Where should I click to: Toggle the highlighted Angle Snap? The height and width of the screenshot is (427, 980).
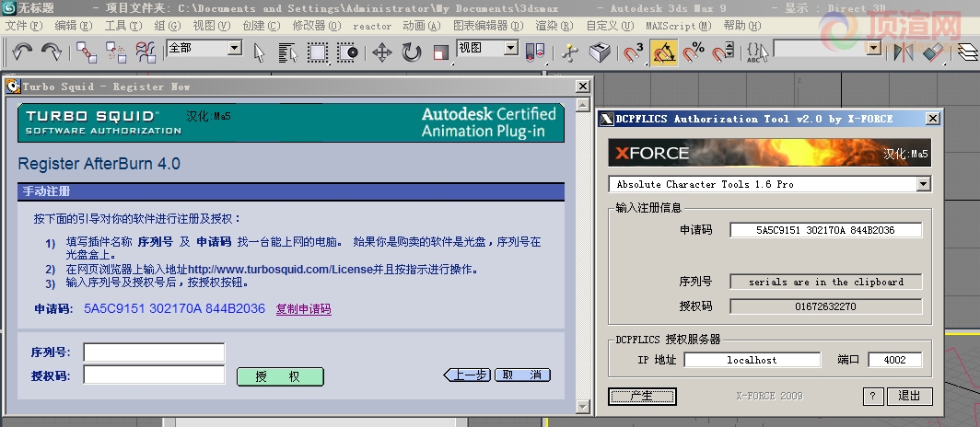point(664,52)
